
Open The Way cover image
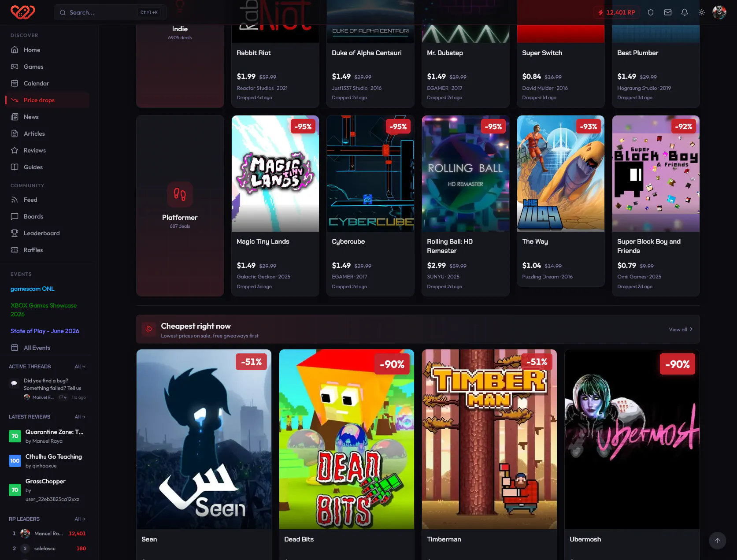(561, 174)
